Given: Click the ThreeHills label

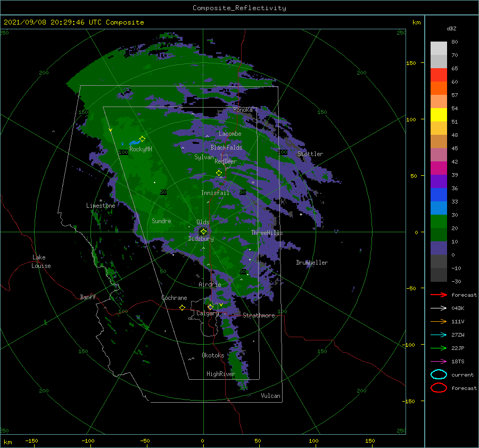Looking at the screenshot, I should point(267,233).
